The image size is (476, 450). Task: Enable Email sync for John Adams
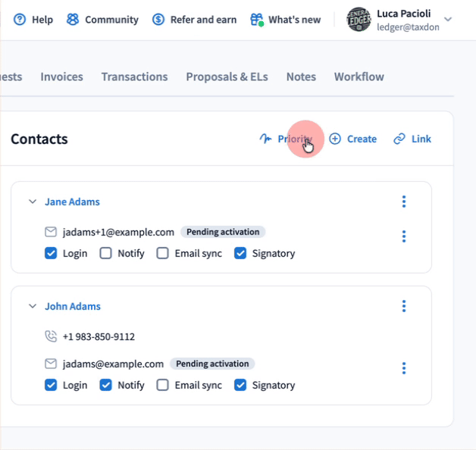[x=162, y=385]
